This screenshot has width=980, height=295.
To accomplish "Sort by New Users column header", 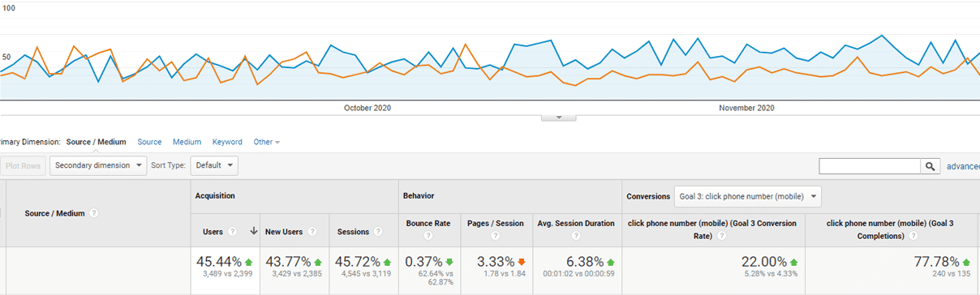I will pos(284,232).
